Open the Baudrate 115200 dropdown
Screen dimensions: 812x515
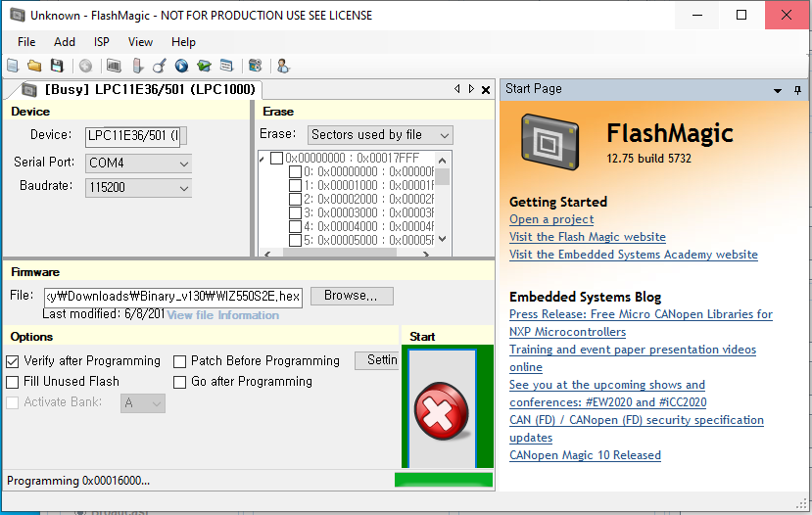pyautogui.click(x=138, y=187)
